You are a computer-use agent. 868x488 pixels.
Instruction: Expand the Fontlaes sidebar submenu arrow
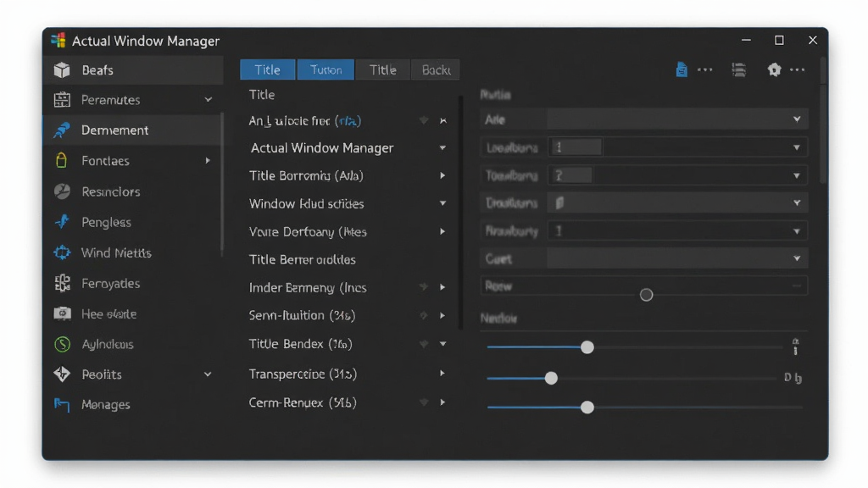click(x=208, y=160)
